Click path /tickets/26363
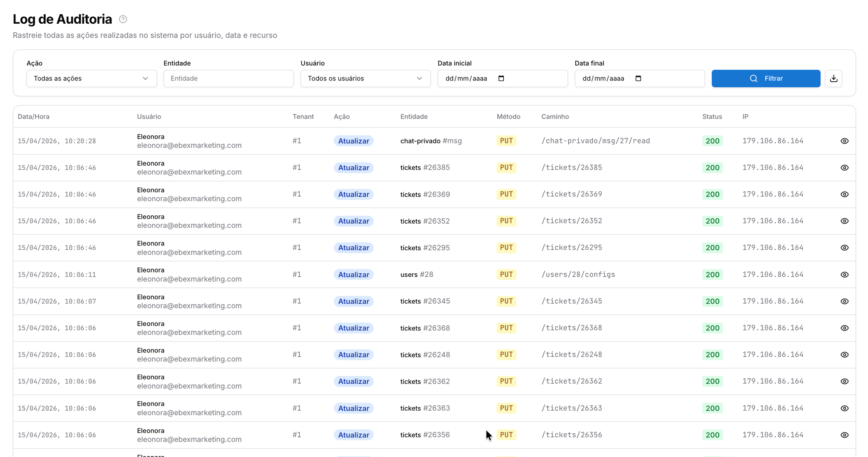 point(572,408)
